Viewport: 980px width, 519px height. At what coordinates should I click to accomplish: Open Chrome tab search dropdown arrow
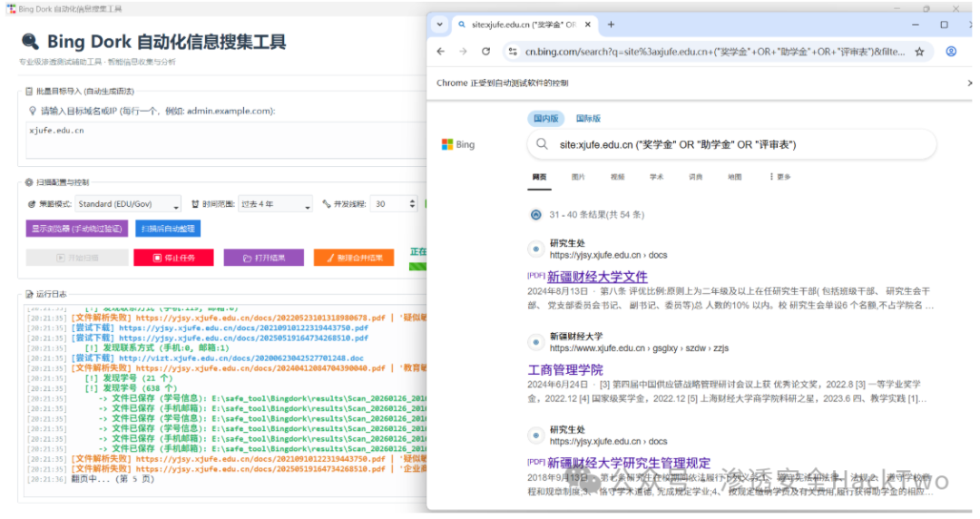click(x=440, y=24)
